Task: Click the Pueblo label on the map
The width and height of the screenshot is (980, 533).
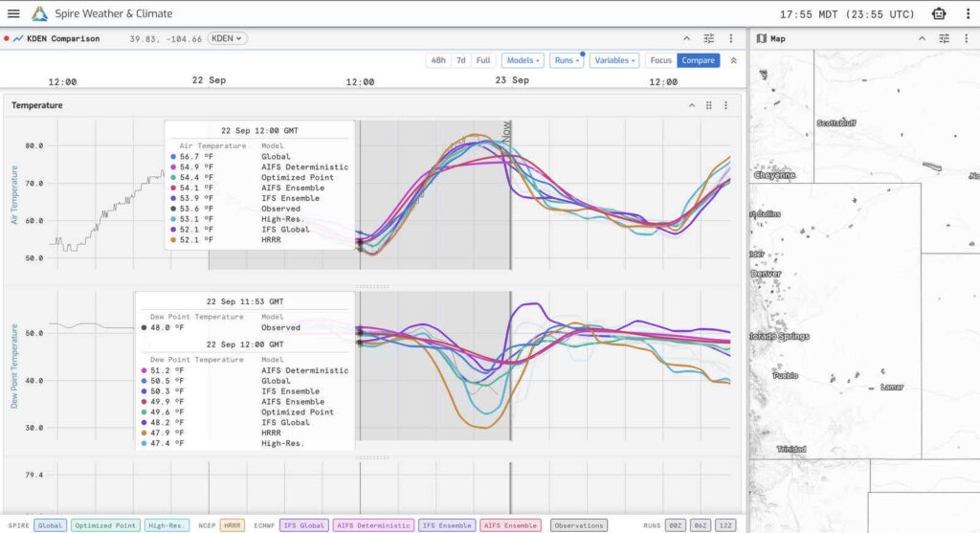Action: [785, 375]
